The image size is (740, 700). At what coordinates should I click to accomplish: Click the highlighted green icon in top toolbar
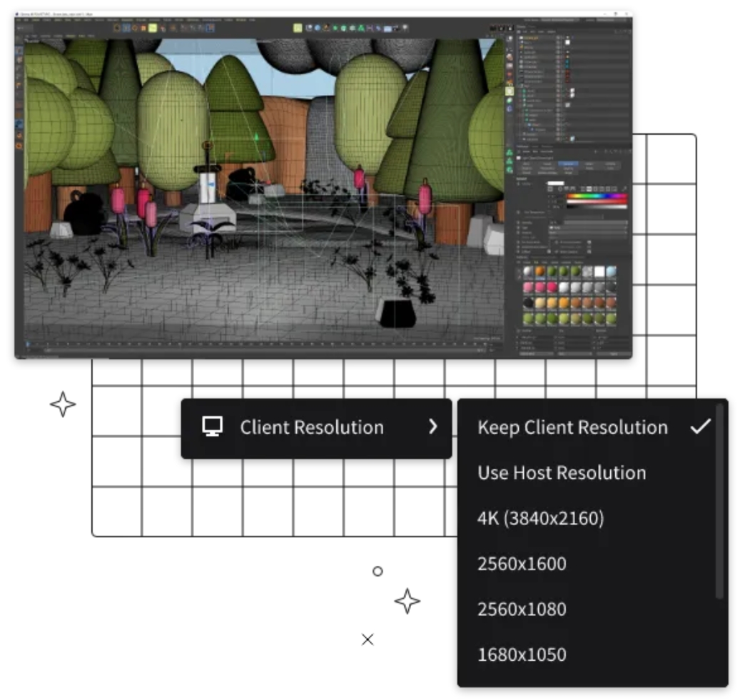(x=298, y=28)
